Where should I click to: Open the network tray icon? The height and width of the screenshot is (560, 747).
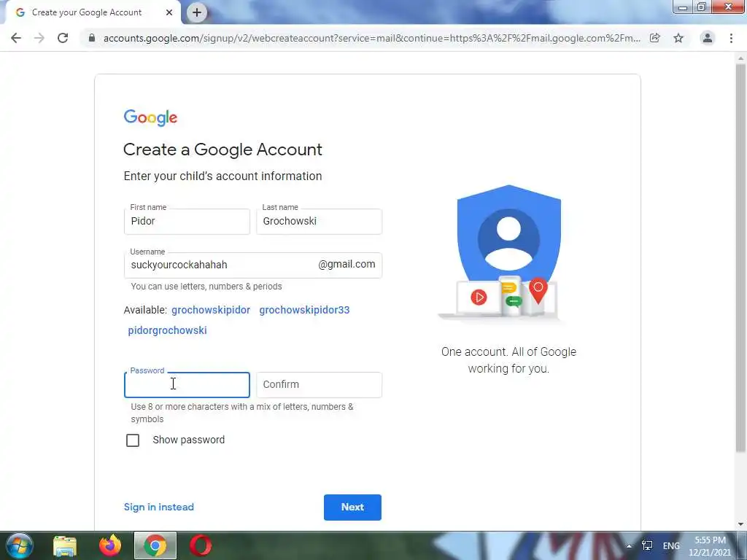click(x=647, y=545)
